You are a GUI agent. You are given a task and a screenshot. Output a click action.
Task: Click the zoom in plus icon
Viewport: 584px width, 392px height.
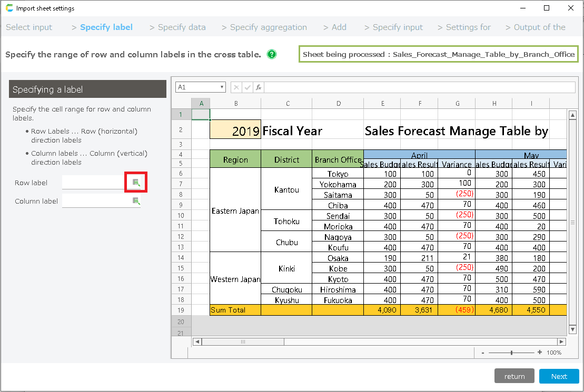pos(539,353)
